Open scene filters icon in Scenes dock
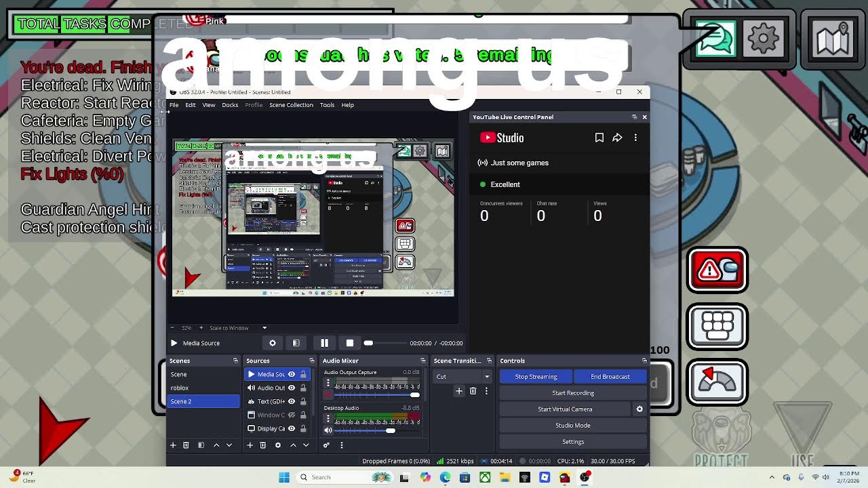This screenshot has width=868, height=488. pos(201,445)
